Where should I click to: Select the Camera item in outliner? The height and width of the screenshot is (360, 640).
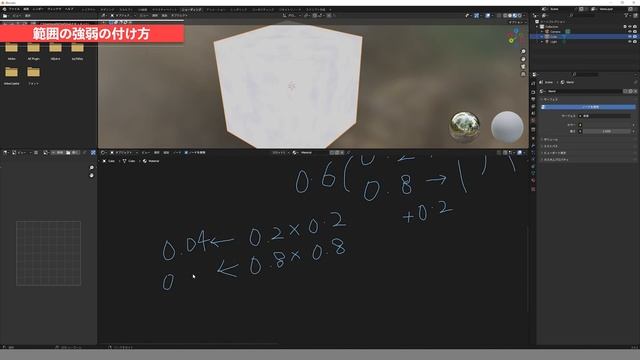click(555, 31)
